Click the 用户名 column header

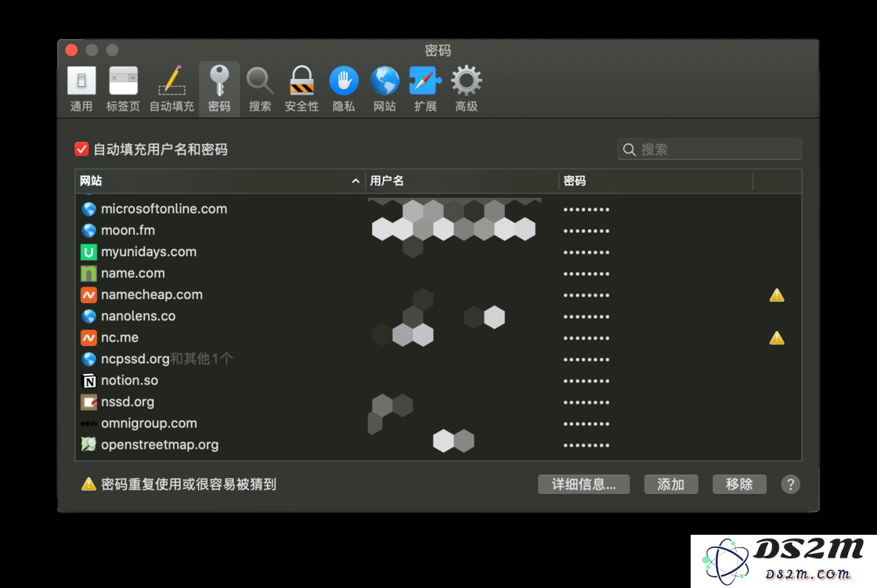click(x=462, y=181)
